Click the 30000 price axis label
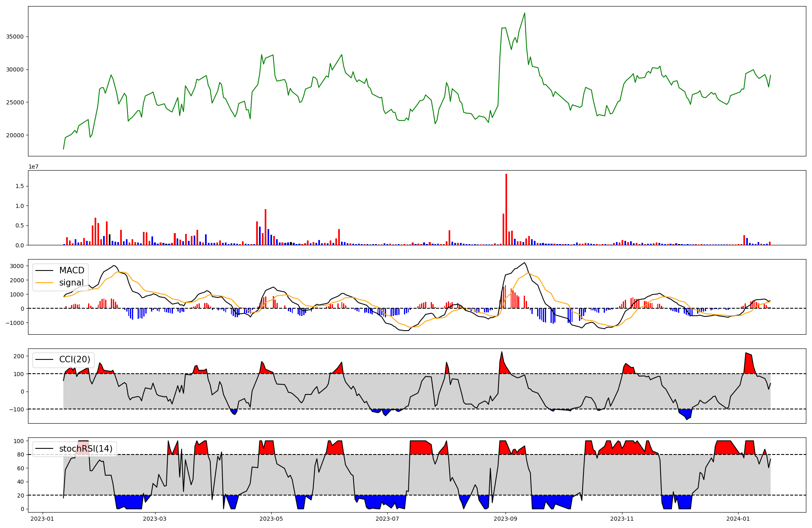The height and width of the screenshot is (528, 812). pos(15,69)
